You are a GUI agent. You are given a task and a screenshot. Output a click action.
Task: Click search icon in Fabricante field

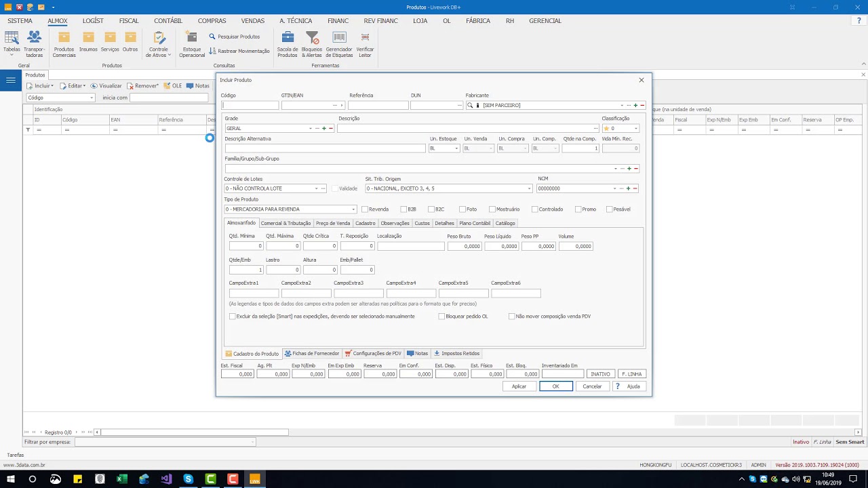pos(470,105)
